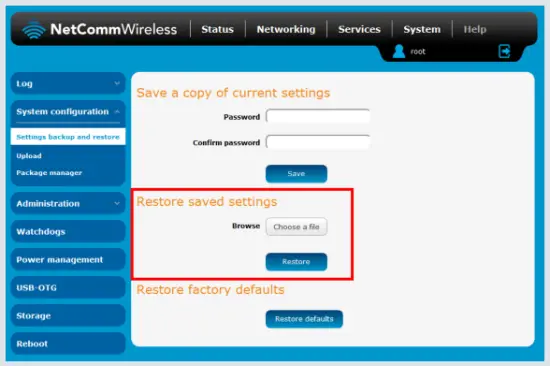550x366 pixels.
Task: Open the Power management section
Action: point(68,260)
